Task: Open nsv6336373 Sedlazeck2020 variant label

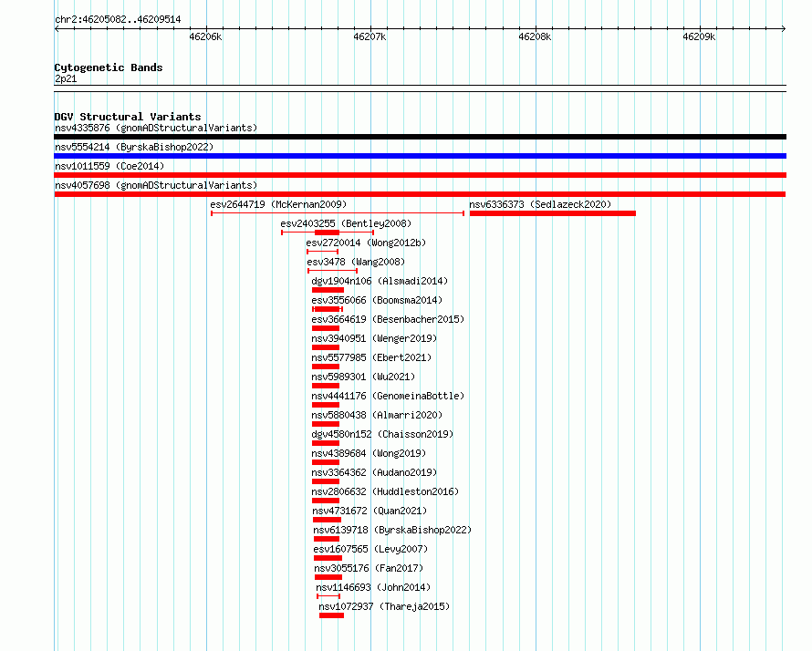Action: (540, 204)
